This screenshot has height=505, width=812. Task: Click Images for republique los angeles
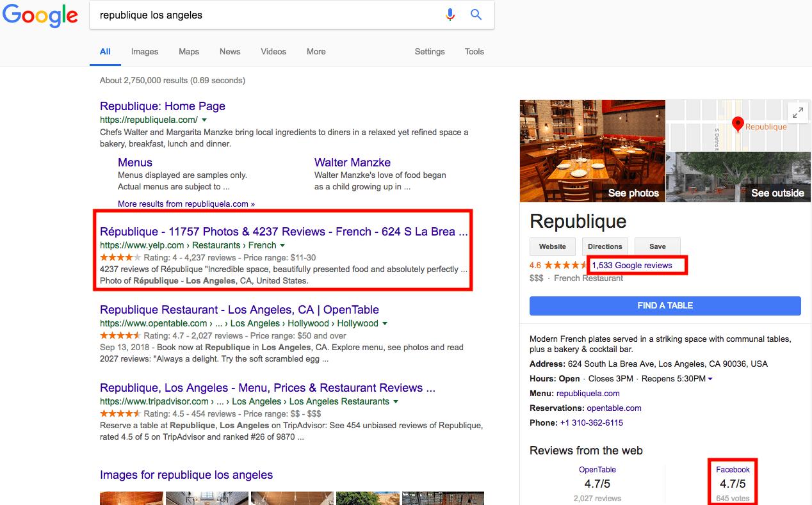tap(186, 475)
